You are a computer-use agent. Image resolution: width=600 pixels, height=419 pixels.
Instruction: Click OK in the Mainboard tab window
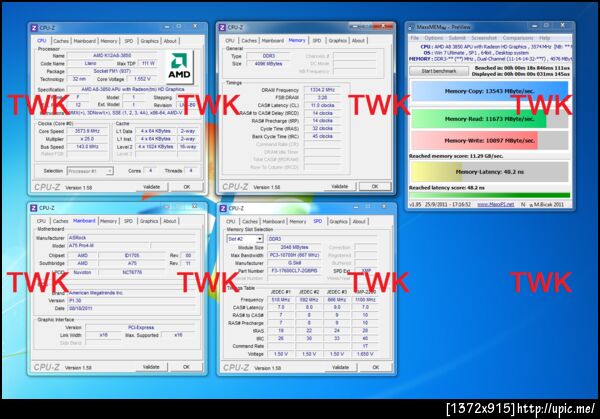pyautogui.click(x=186, y=367)
